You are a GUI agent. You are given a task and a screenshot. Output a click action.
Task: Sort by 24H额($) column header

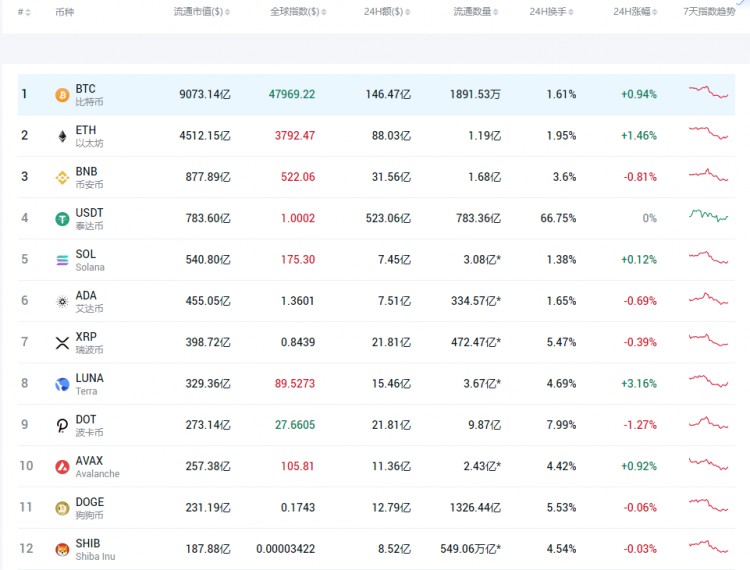387,12
